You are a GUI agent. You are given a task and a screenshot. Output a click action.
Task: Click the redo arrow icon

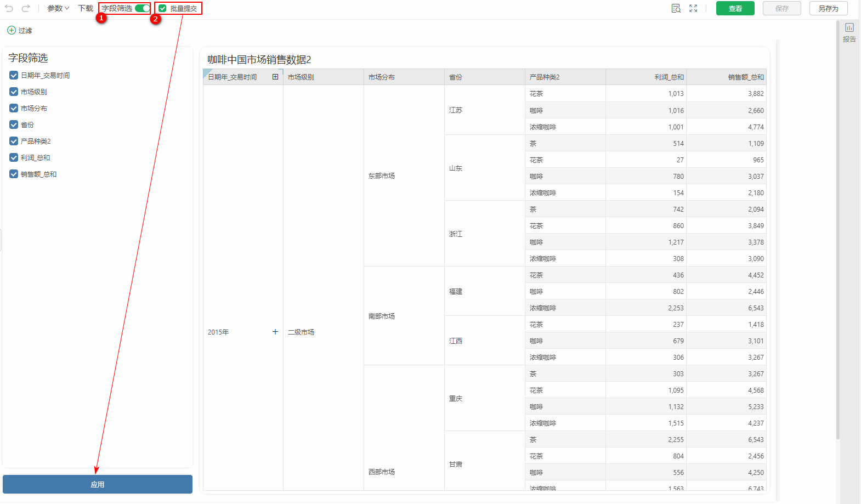(26, 8)
